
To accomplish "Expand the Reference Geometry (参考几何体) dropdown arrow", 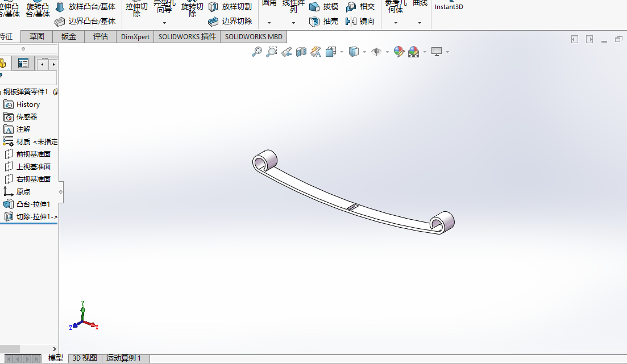I will coord(396,23).
